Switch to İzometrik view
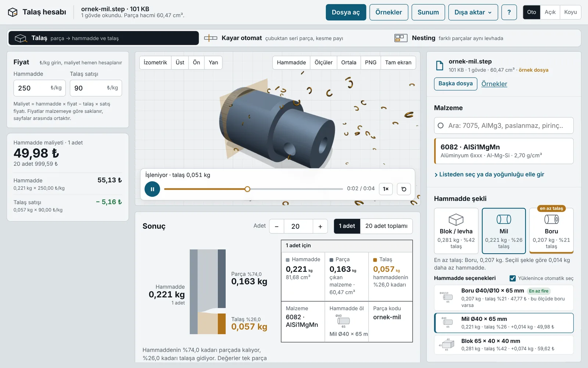This screenshot has width=588, height=368. coord(155,63)
